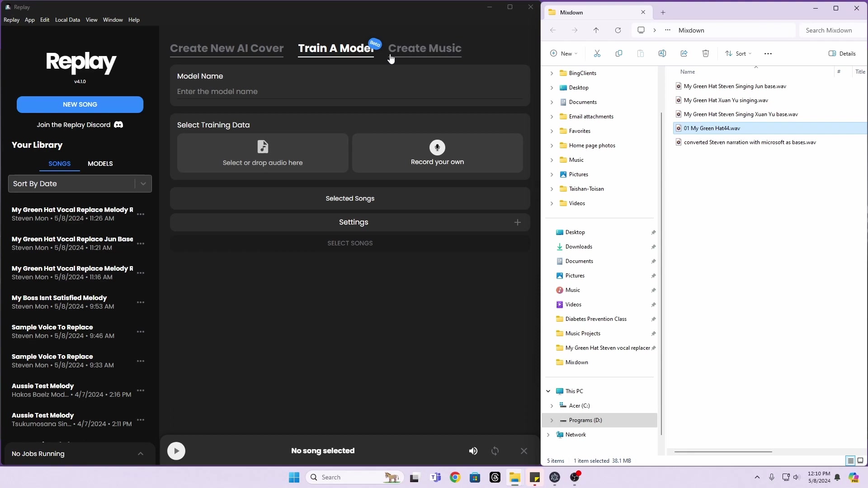Click the Cut icon in Explorer toolbar
868x488 pixels.
[597, 53]
